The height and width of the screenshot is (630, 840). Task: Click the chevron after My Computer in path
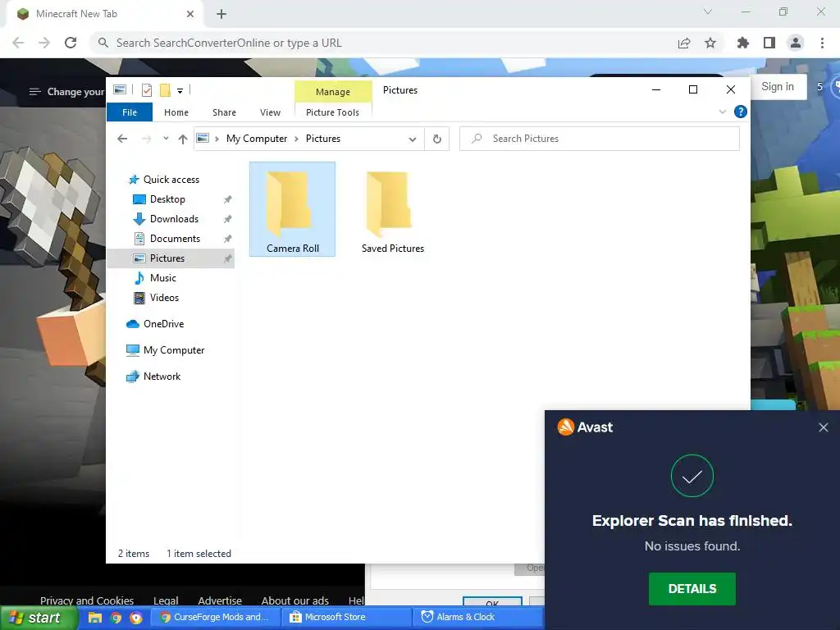[x=296, y=139]
